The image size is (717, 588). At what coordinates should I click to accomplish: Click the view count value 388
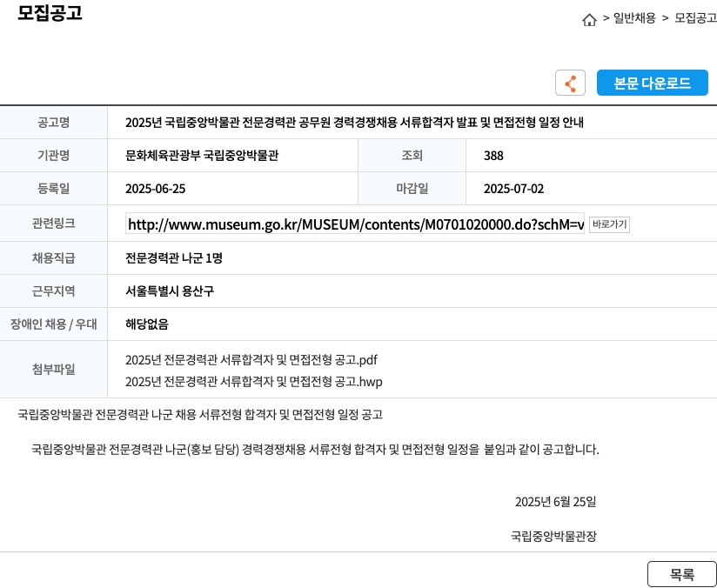493,156
